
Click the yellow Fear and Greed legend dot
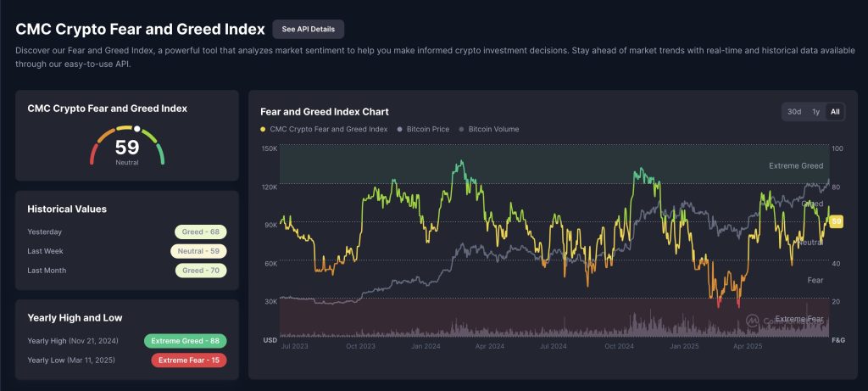[264, 130]
